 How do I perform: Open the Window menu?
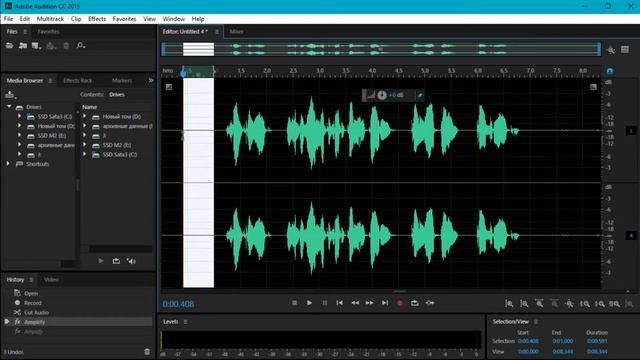173,19
